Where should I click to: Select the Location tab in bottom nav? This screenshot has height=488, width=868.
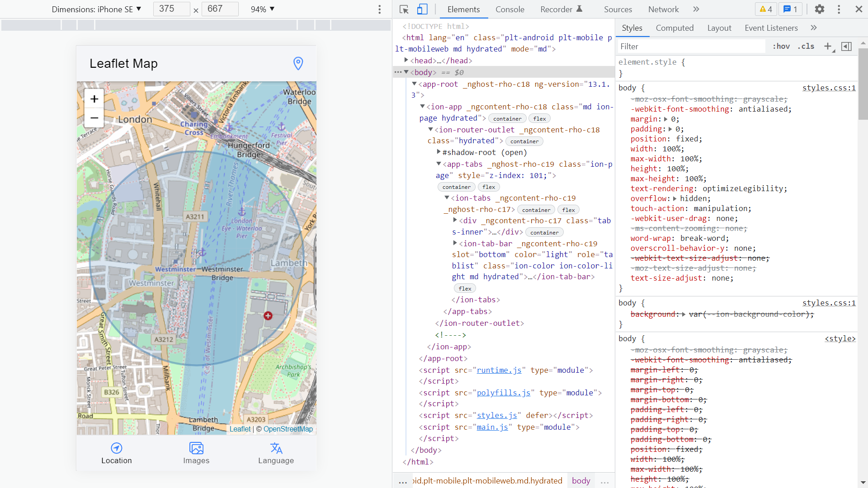tap(116, 453)
